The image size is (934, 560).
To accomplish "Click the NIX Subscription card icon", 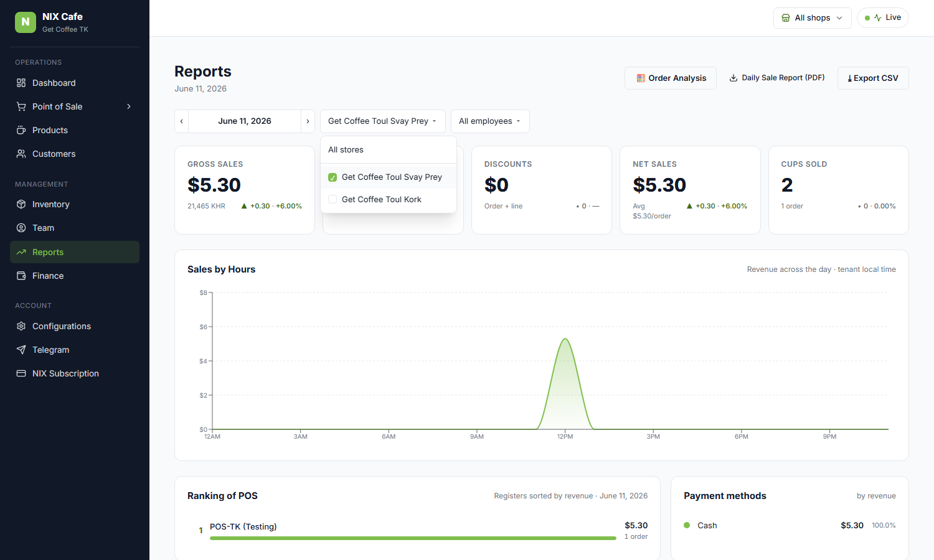I will click(x=21, y=373).
